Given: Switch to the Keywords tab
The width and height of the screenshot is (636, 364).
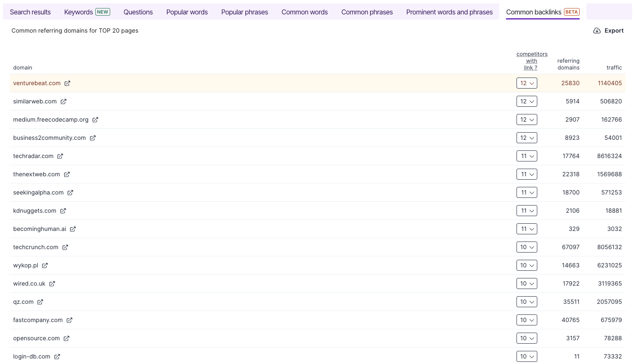Looking at the screenshot, I should (x=78, y=12).
